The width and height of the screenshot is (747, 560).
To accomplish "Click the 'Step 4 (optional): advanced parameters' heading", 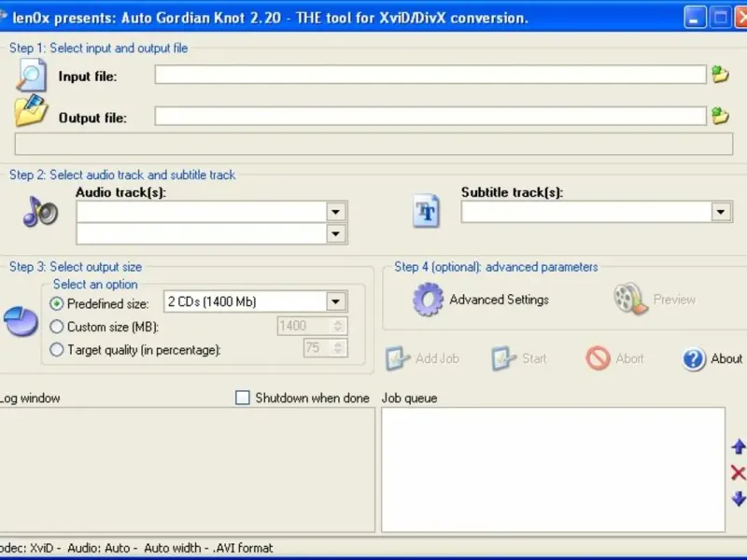I will tap(496, 267).
